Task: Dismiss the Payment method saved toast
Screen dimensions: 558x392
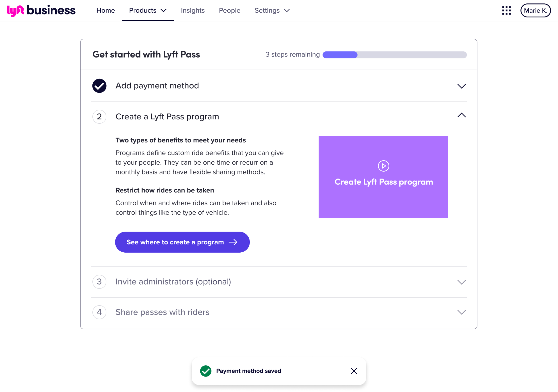Action: (x=354, y=371)
